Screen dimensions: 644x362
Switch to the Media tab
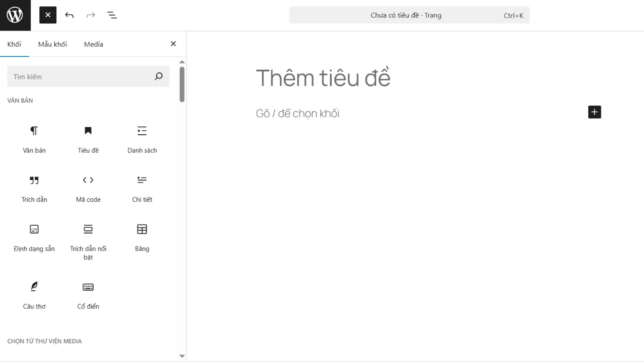point(94,44)
